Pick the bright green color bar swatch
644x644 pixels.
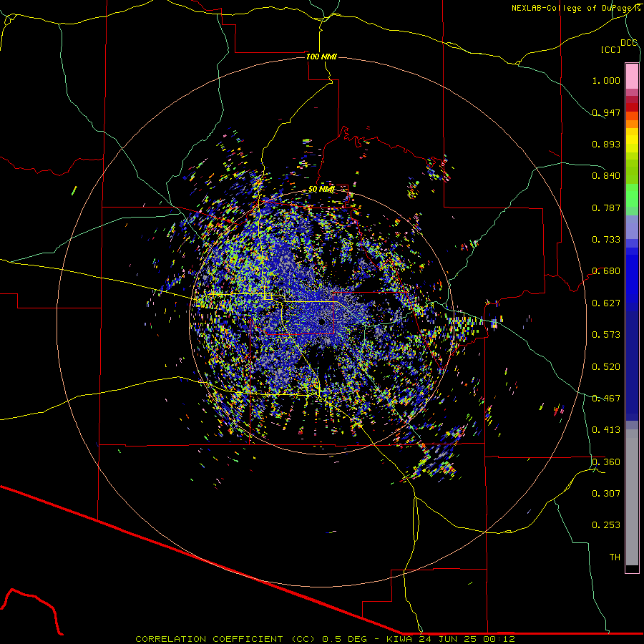(632, 195)
